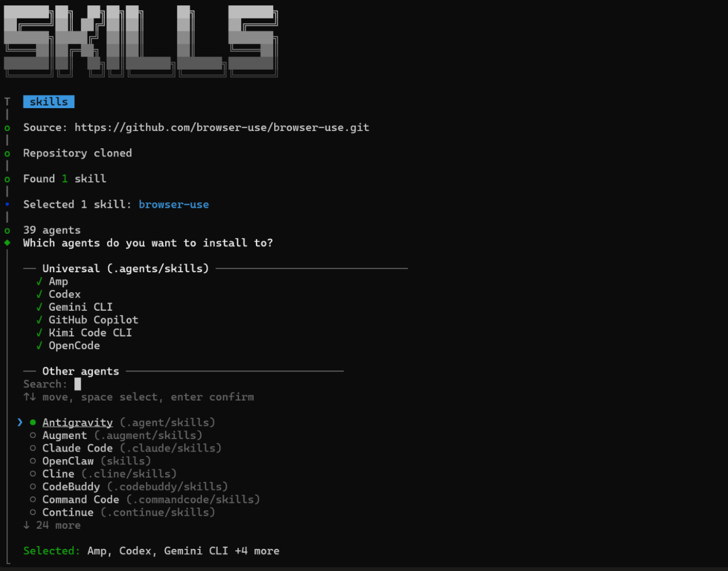728x571 pixels.
Task: Click the (.codebuddy/skills) path text
Action: click(167, 487)
